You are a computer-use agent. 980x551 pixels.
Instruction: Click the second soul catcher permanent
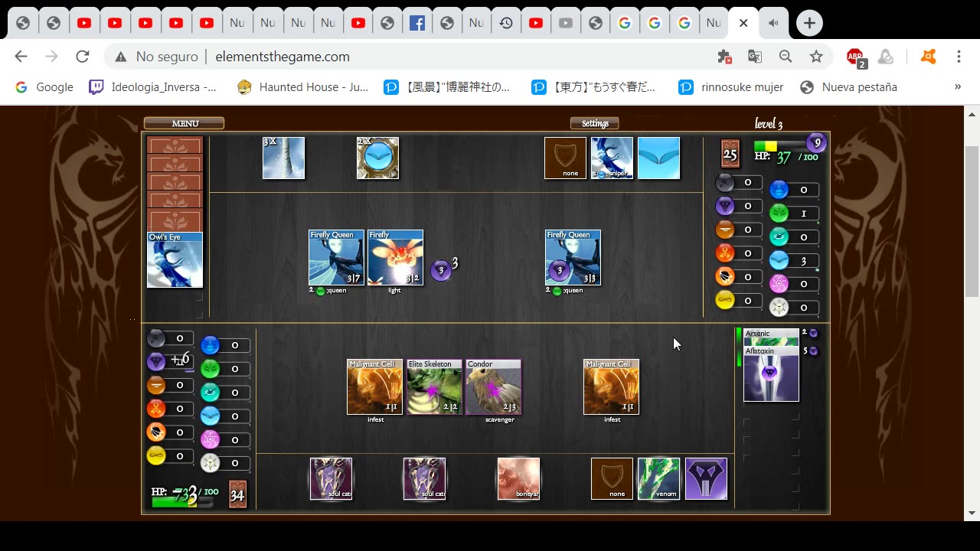[424, 479]
